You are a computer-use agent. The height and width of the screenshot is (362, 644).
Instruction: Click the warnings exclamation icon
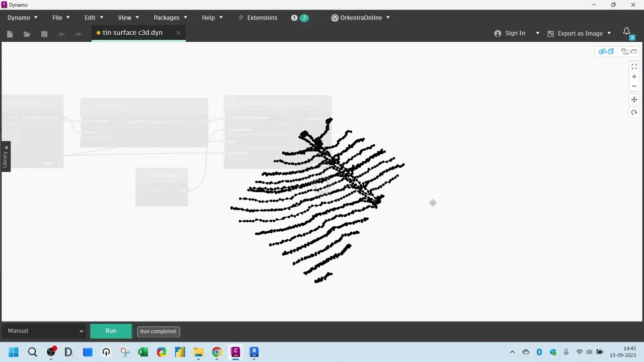(294, 18)
